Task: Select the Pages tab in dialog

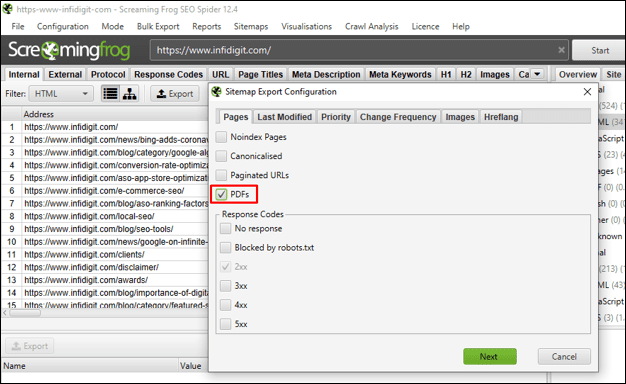Action: pyautogui.click(x=236, y=117)
